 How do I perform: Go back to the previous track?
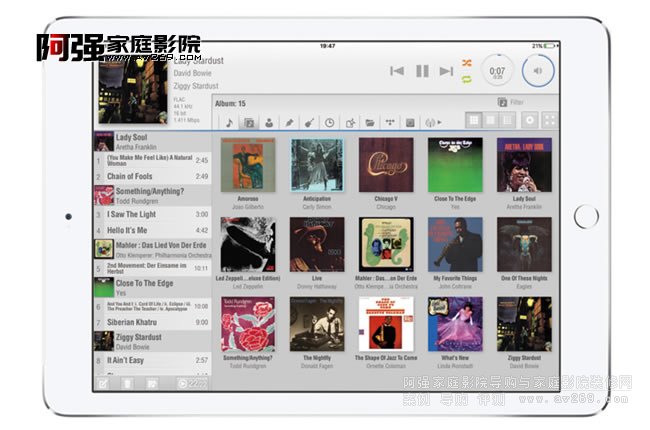coord(397,71)
